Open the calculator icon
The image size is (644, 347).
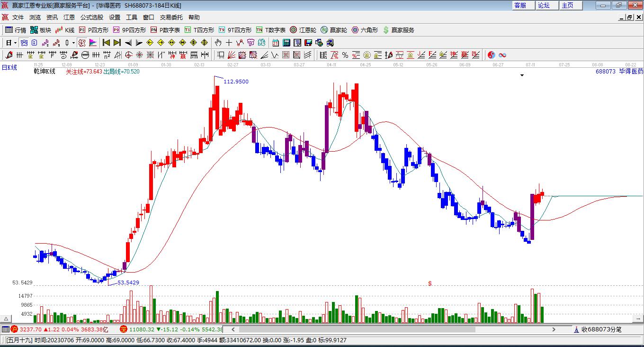pos(286,43)
